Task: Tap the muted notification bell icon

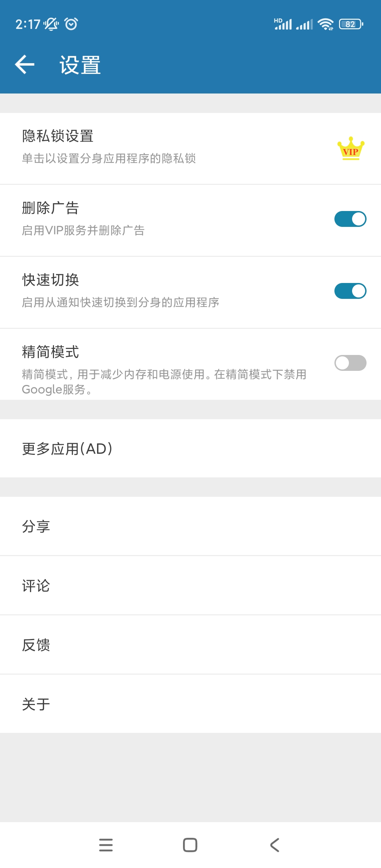Action: pos(51,24)
